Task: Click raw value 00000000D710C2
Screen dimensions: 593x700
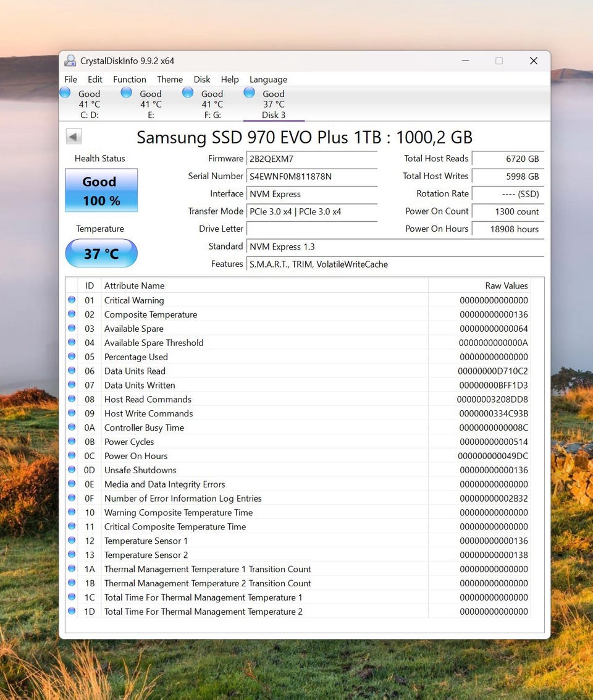Action: pos(492,371)
